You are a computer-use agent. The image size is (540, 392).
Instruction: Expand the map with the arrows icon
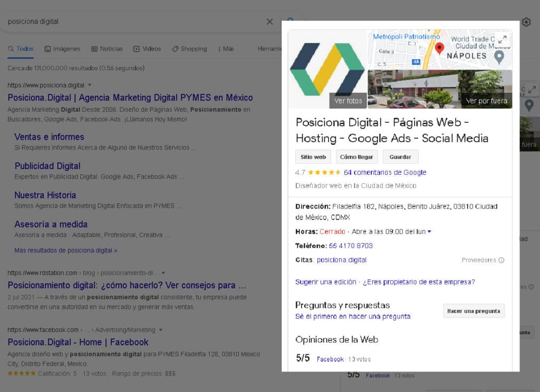point(503,39)
